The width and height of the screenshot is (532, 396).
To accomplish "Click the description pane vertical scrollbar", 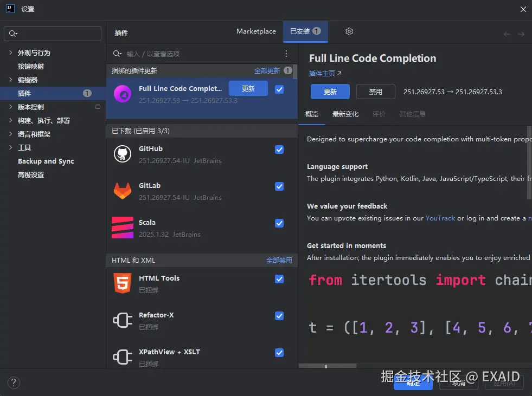I will (529, 163).
